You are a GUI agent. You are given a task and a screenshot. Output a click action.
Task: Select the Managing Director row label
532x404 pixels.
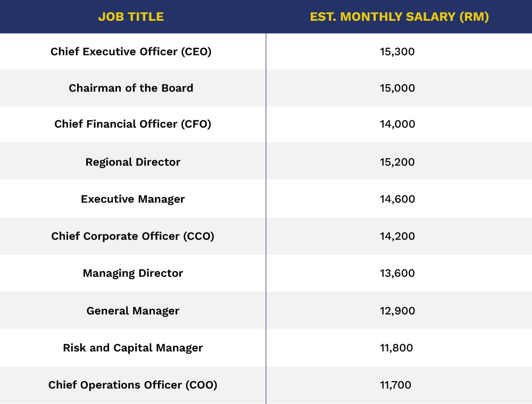[x=132, y=273]
